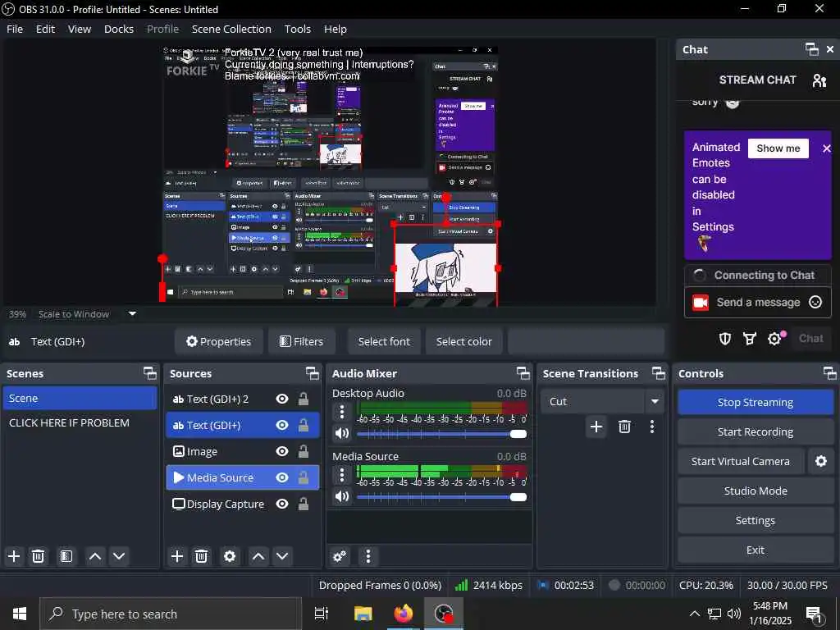840x630 pixels.
Task: Move scene down arrow in Scenes dock
Action: click(x=119, y=556)
